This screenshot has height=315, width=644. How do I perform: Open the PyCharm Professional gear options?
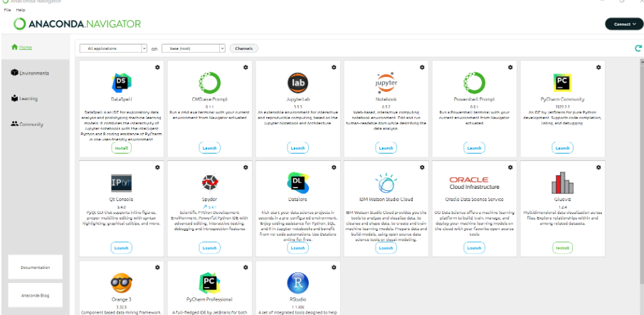[x=246, y=267]
